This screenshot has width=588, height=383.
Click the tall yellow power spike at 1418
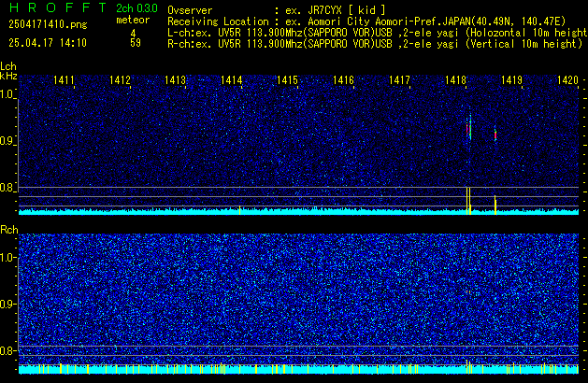point(468,201)
